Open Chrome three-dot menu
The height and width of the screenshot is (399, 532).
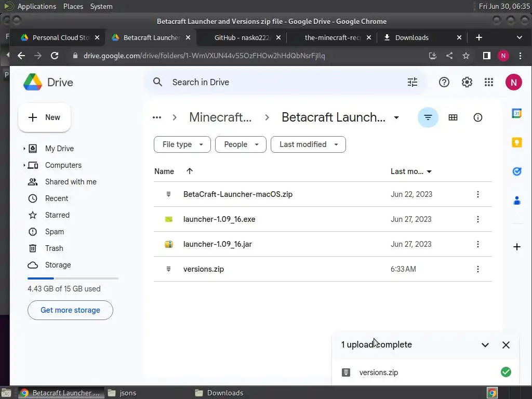click(520, 56)
